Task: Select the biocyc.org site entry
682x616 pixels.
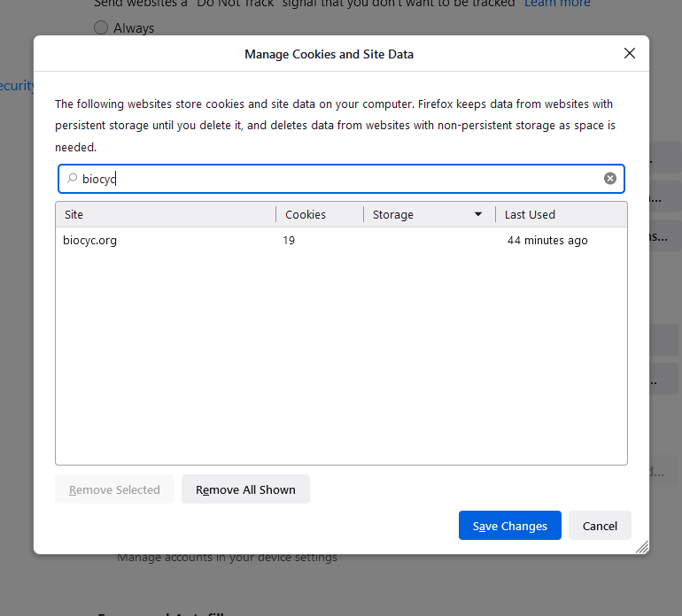Action: pyautogui.click(x=90, y=240)
